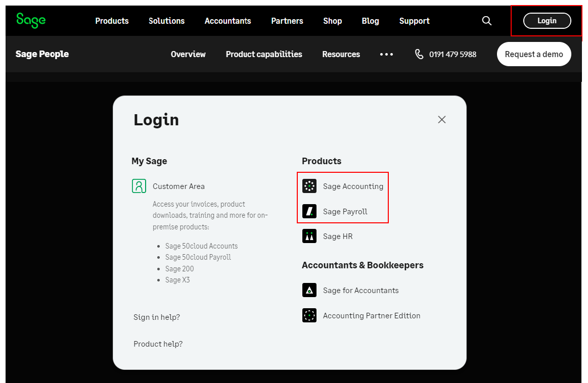Expand the three-dots more menu
588x383 pixels.
[387, 54]
